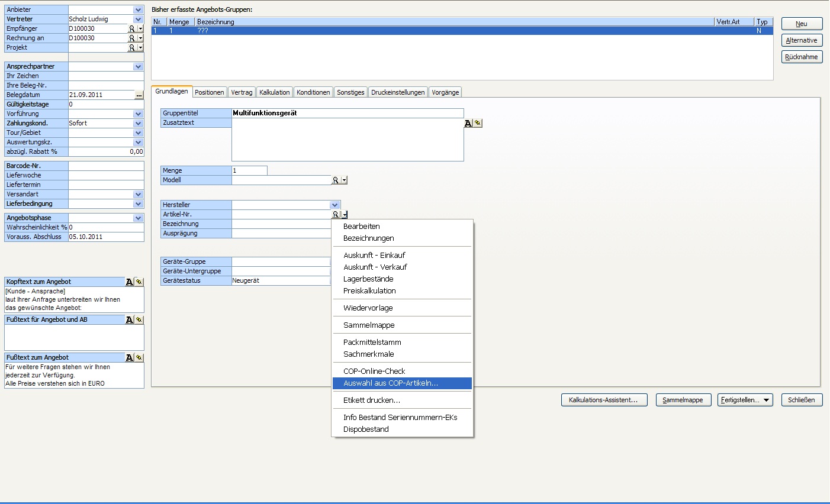Switch to the Vertrag tab
The height and width of the screenshot is (504, 830).
[242, 92]
